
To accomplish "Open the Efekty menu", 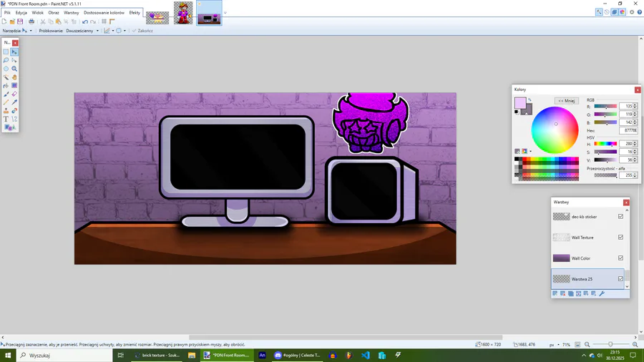I will pyautogui.click(x=135, y=13).
